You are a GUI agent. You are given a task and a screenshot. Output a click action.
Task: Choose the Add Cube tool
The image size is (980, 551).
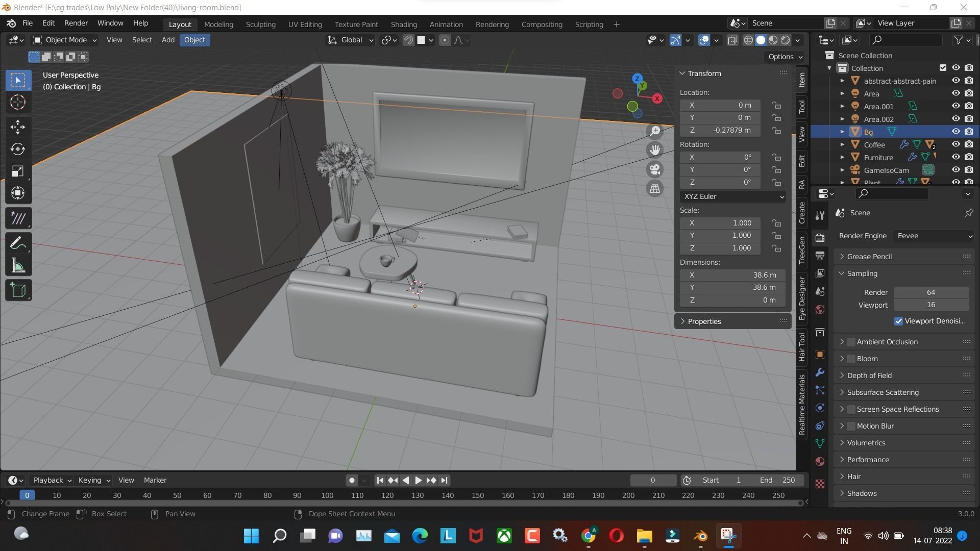coord(18,290)
